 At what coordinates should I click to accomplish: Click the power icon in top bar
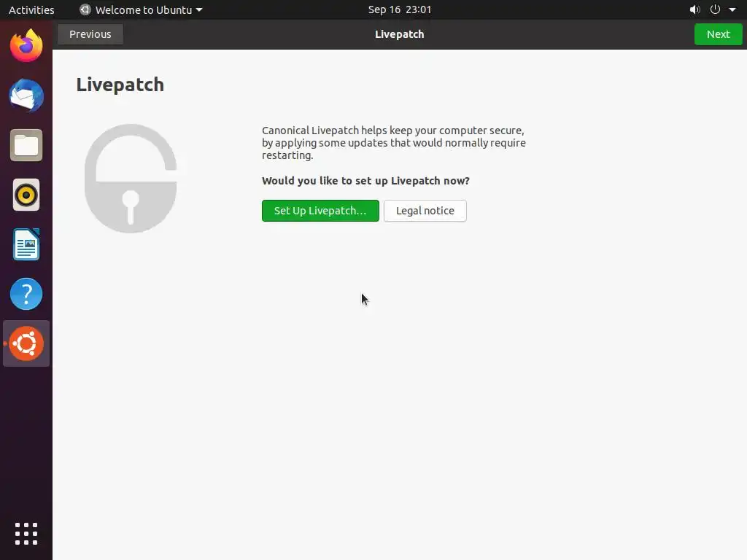pyautogui.click(x=715, y=9)
